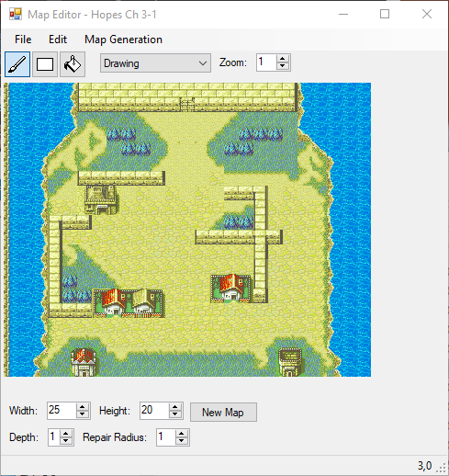449x476 pixels.
Task: Select the paint bucket fill tool
Action: click(x=73, y=64)
